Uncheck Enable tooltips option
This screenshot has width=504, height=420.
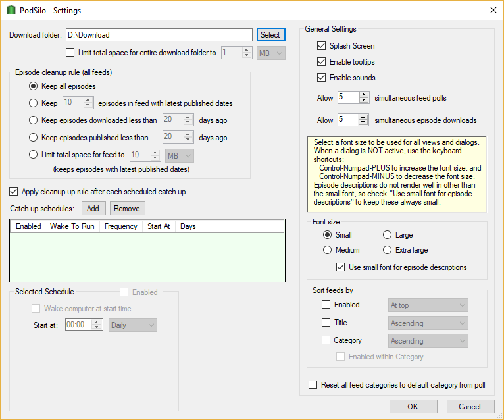322,62
